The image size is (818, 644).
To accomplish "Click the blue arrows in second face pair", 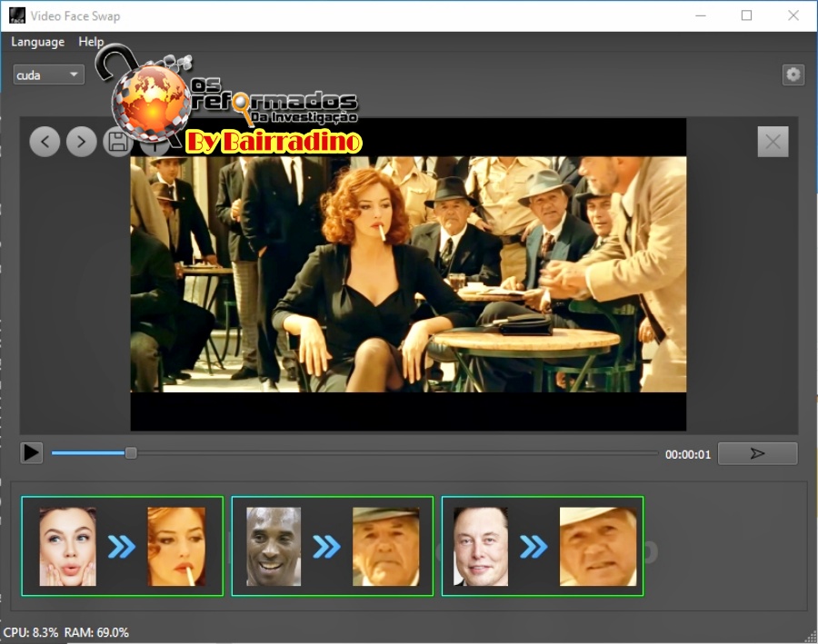I will pyautogui.click(x=326, y=547).
